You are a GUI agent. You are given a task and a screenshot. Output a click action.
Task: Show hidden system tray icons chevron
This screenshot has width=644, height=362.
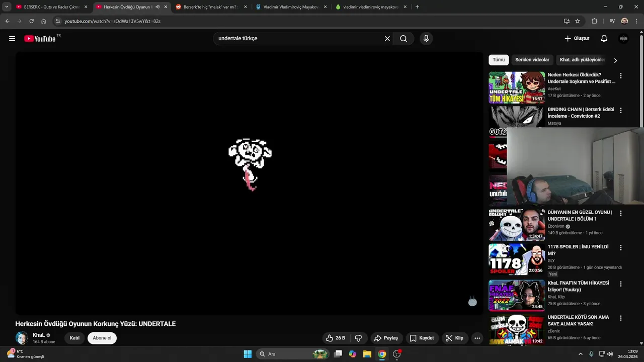pos(580,354)
